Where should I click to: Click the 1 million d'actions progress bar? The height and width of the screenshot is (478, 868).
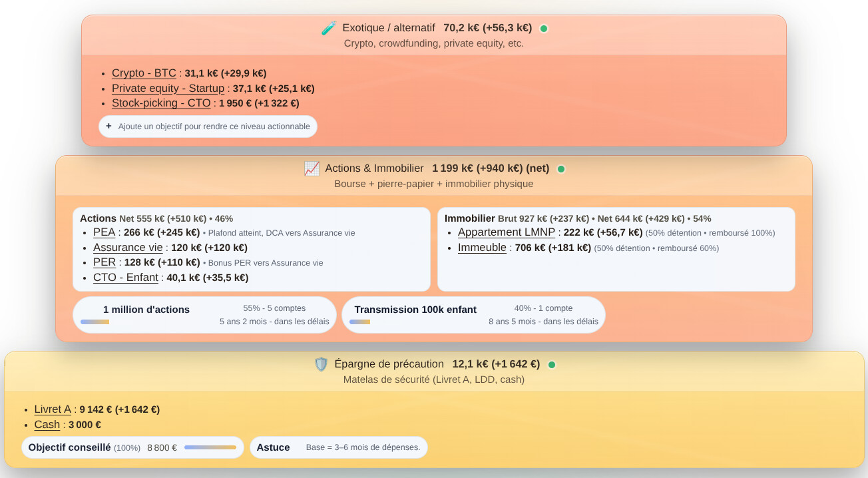(95, 322)
